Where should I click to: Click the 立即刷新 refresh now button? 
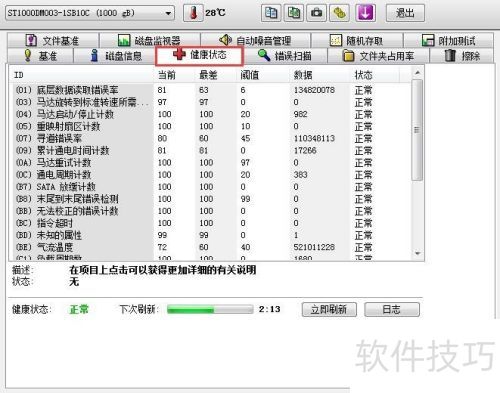pyautogui.click(x=329, y=310)
